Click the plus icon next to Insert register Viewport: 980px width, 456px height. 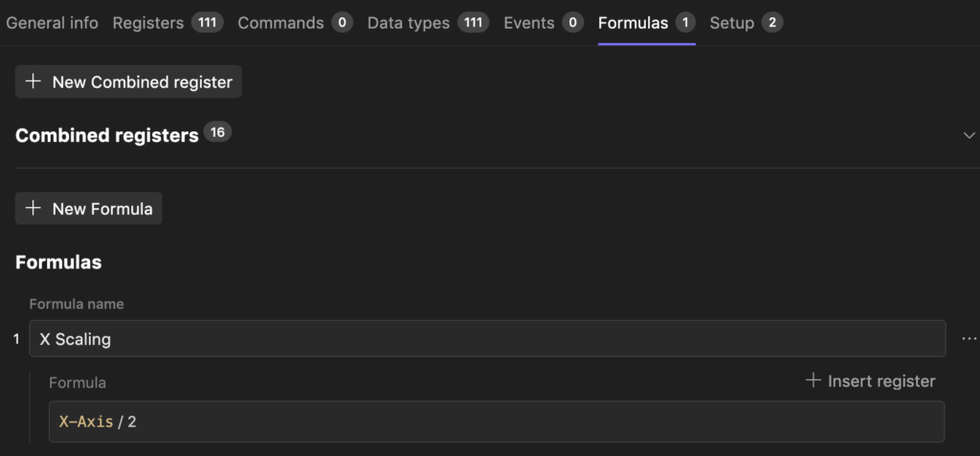[813, 380]
